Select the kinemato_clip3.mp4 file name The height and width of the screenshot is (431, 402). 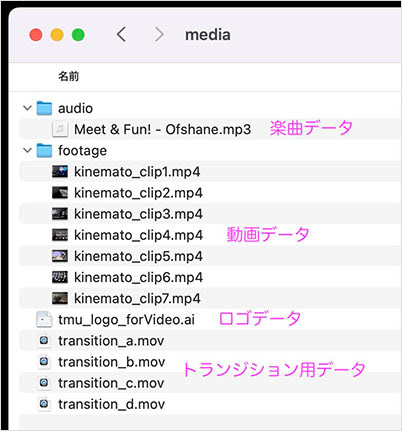(138, 214)
